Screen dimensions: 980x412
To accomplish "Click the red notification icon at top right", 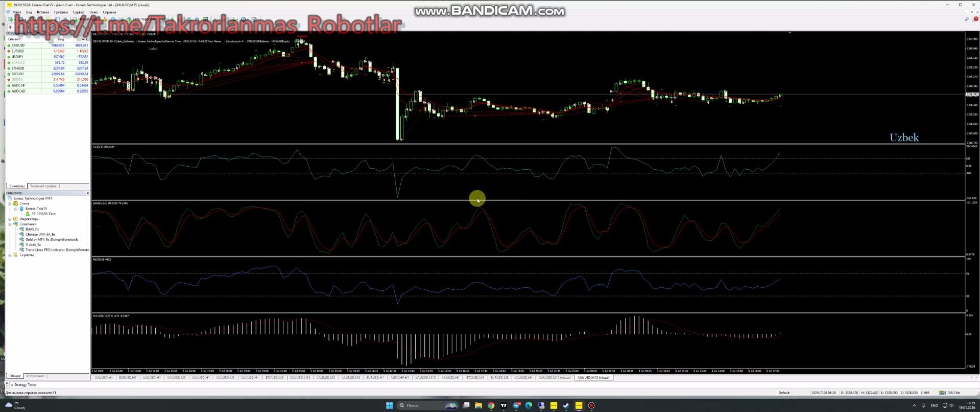I will click(x=976, y=19).
